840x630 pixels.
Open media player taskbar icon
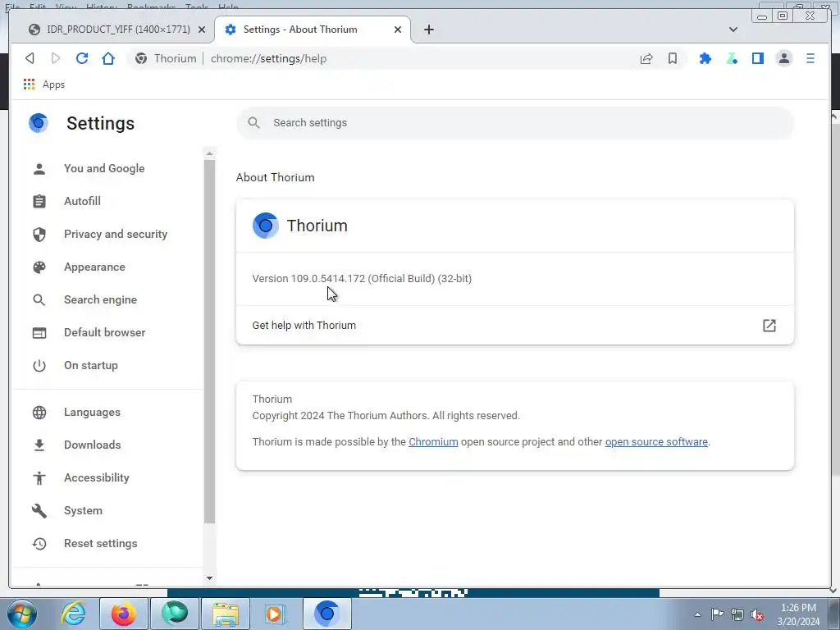point(276,614)
